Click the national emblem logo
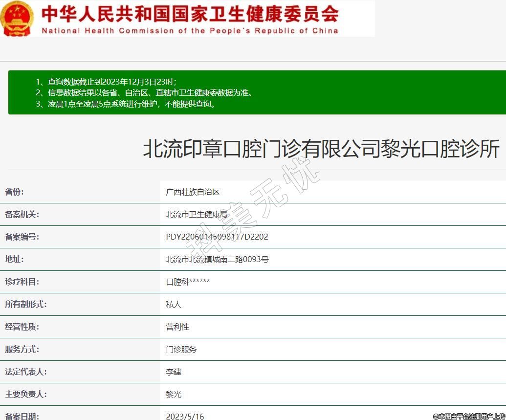506x420 pixels. (x=17, y=19)
